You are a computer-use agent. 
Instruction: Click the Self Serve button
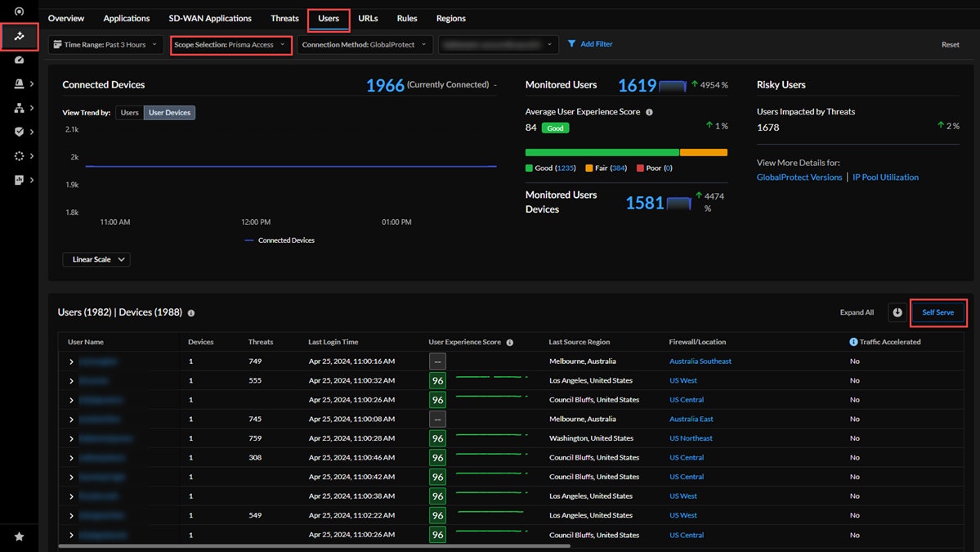coord(937,312)
